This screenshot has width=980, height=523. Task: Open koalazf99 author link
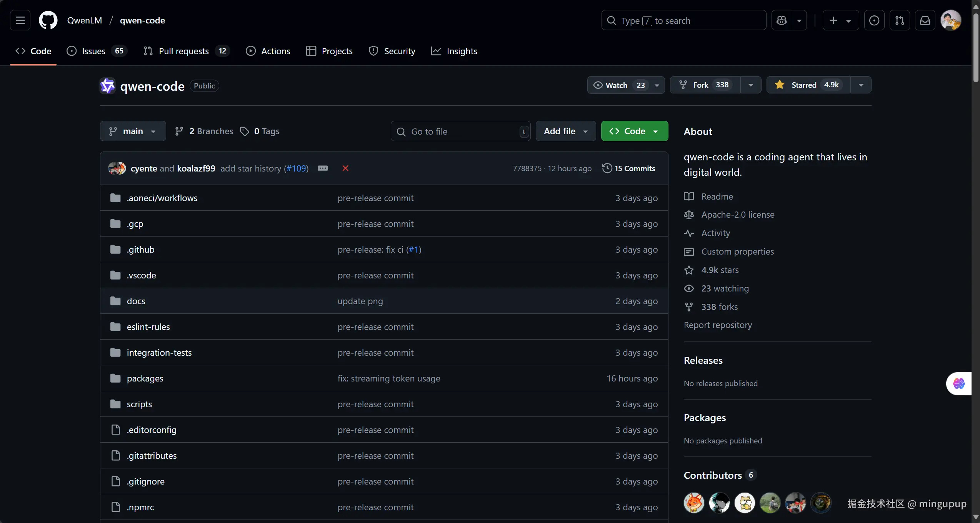[196, 168]
